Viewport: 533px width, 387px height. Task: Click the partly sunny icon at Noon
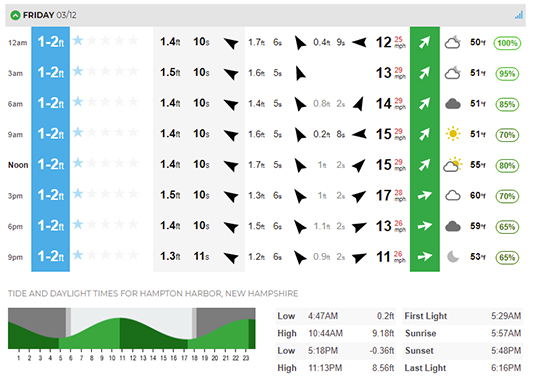tap(453, 165)
